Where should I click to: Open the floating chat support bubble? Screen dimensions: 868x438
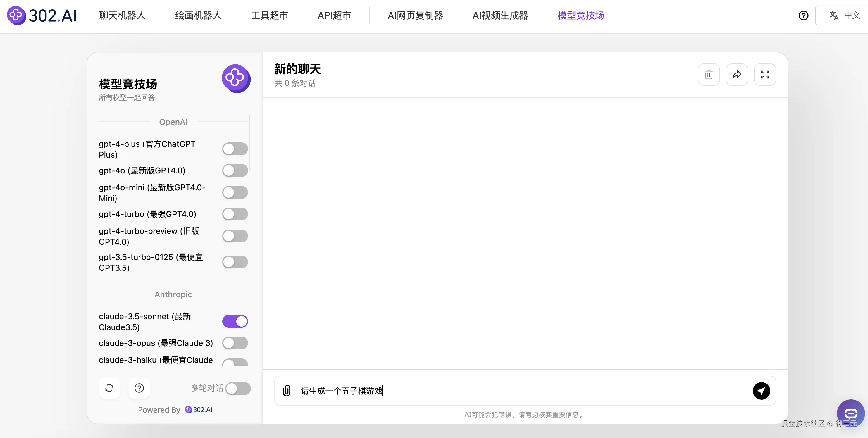(850, 413)
